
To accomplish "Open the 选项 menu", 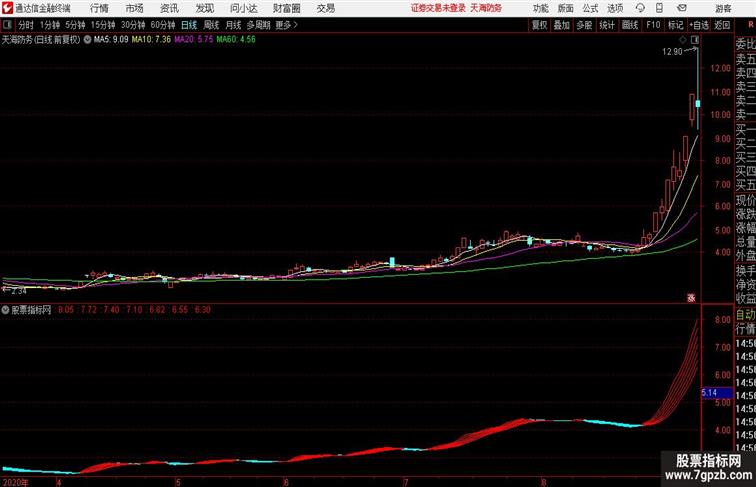I will pyautogui.click(x=615, y=8).
